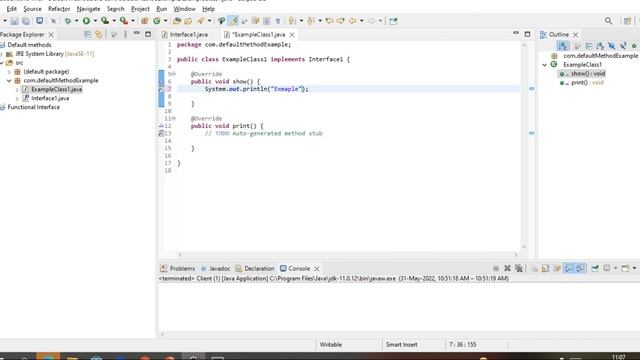Run the program with green Run button

(x=87, y=21)
